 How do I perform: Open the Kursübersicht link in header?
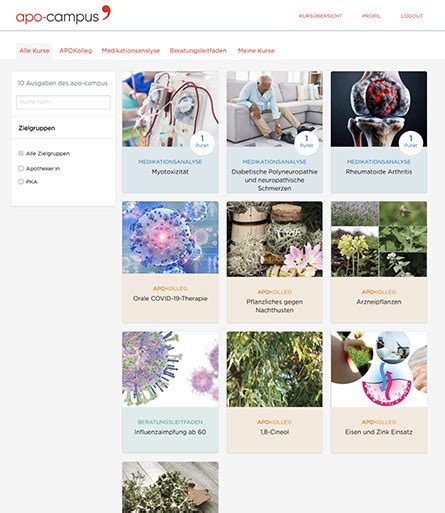pyautogui.click(x=320, y=16)
